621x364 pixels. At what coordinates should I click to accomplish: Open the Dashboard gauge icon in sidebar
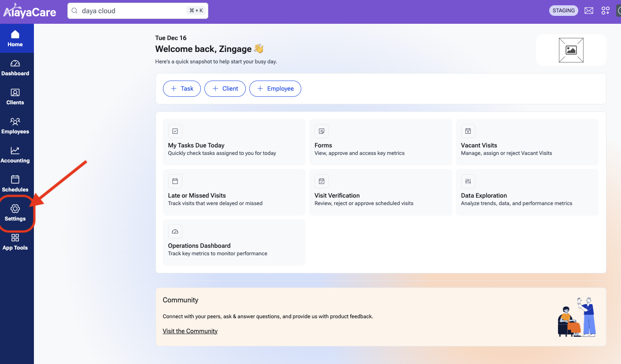point(15,63)
